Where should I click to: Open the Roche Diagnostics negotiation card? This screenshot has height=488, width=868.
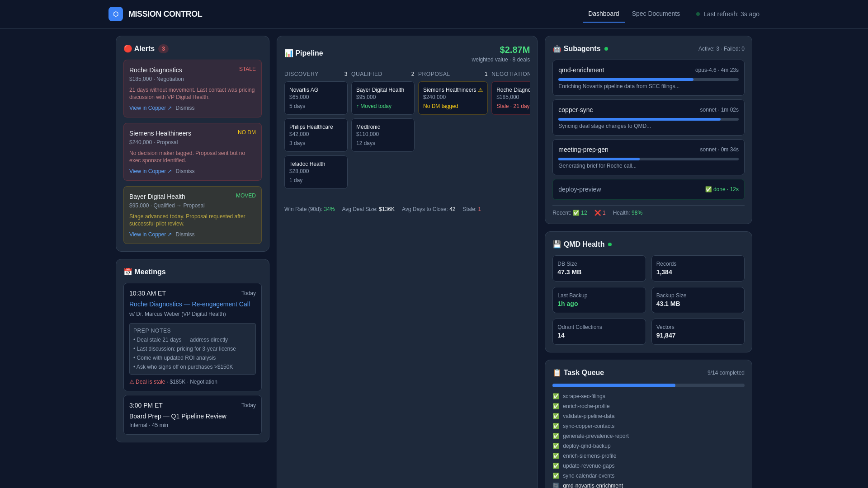click(x=511, y=98)
